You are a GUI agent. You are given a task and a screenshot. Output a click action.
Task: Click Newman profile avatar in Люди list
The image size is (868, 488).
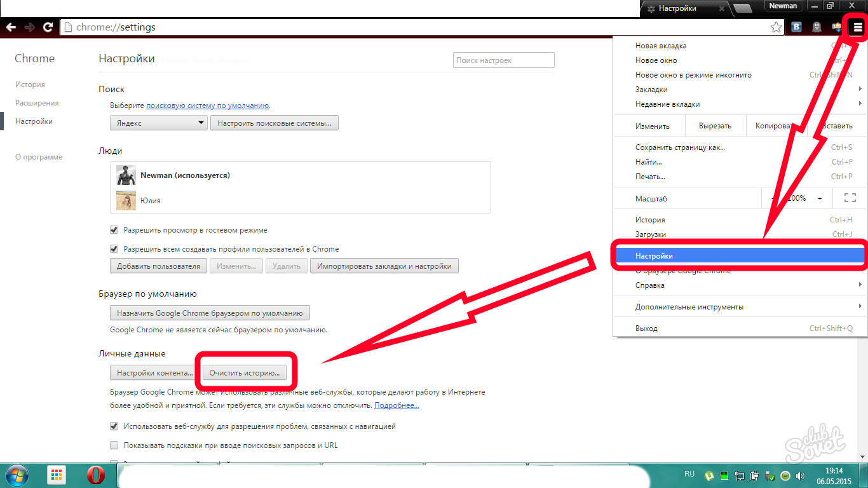click(126, 175)
